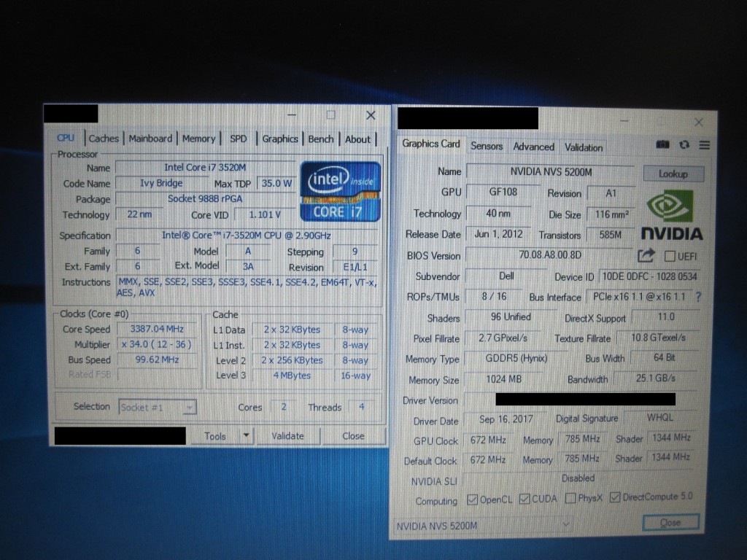
Task: Click the Bandwidth value 25.1 GB/s
Action: click(x=656, y=378)
